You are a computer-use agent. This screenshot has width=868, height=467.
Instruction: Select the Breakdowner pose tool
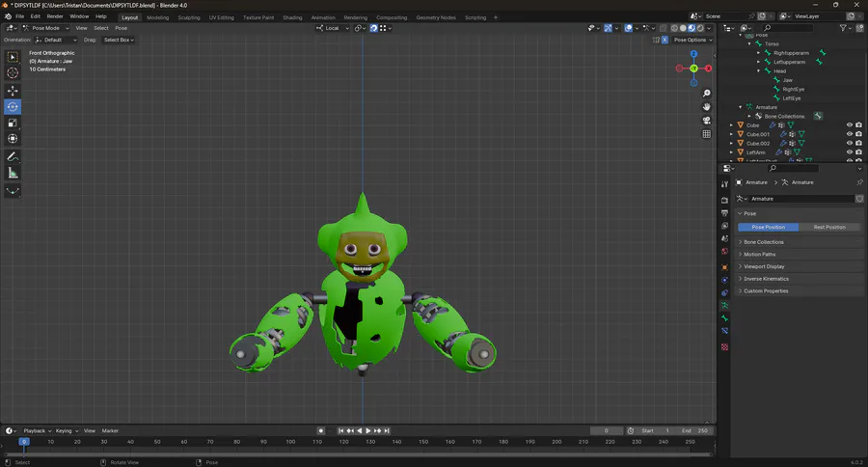click(x=13, y=191)
